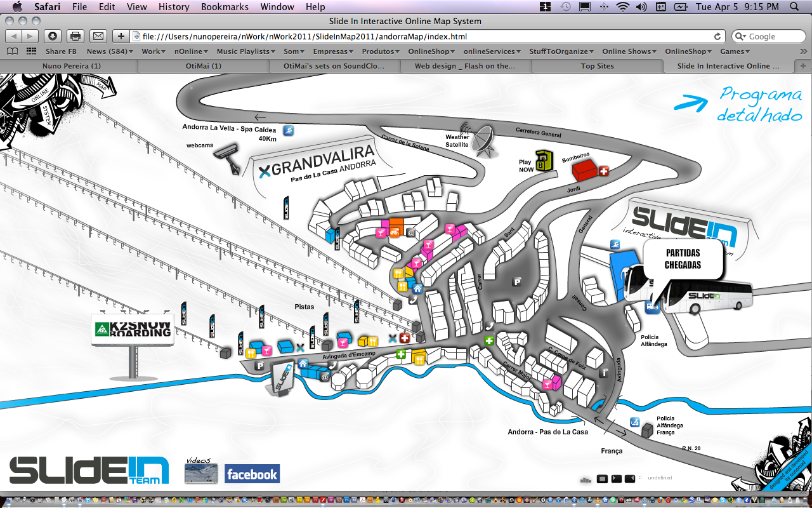812x508 pixels.
Task: Click the PARTIDAS CHEGADAS speech bubble
Action: coord(684,258)
